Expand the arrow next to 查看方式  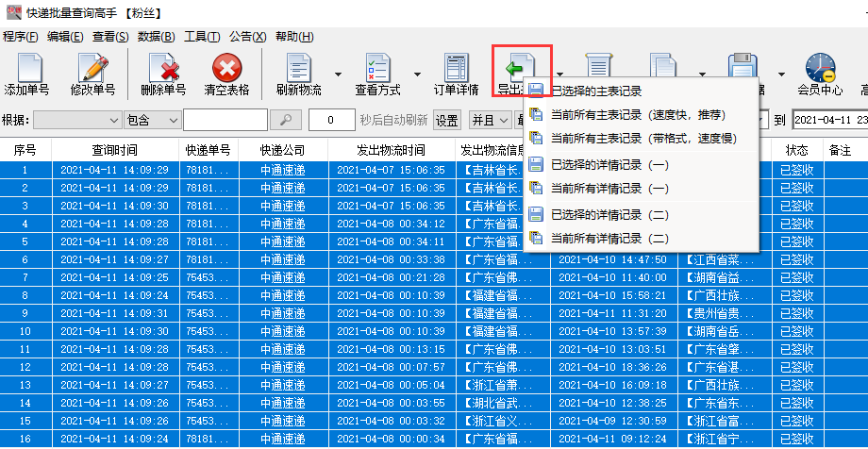[417, 75]
